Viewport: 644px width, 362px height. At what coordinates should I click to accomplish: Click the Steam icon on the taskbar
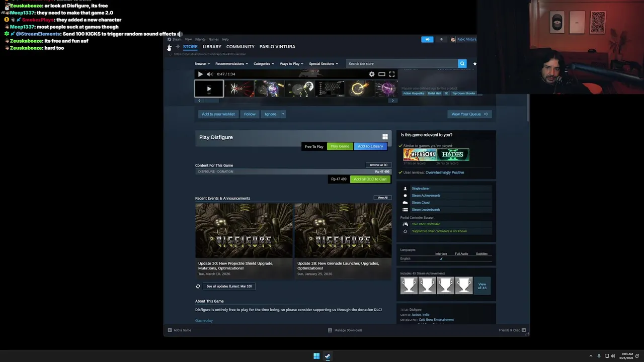[x=328, y=356]
